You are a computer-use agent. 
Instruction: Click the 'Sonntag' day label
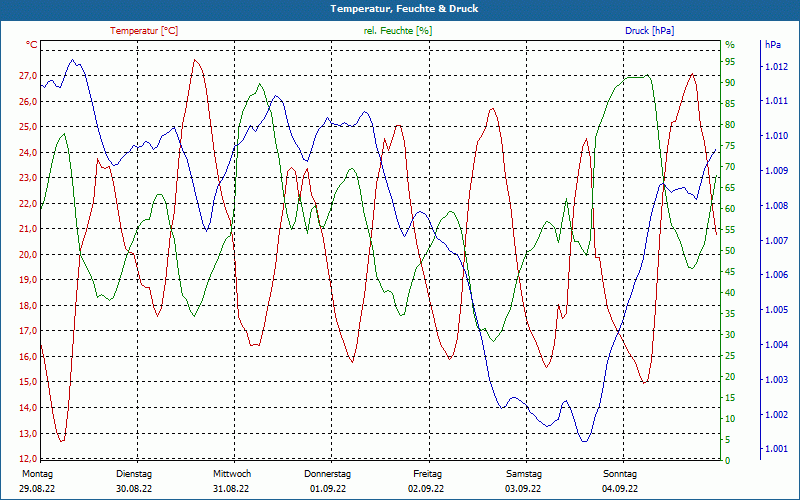(620, 474)
